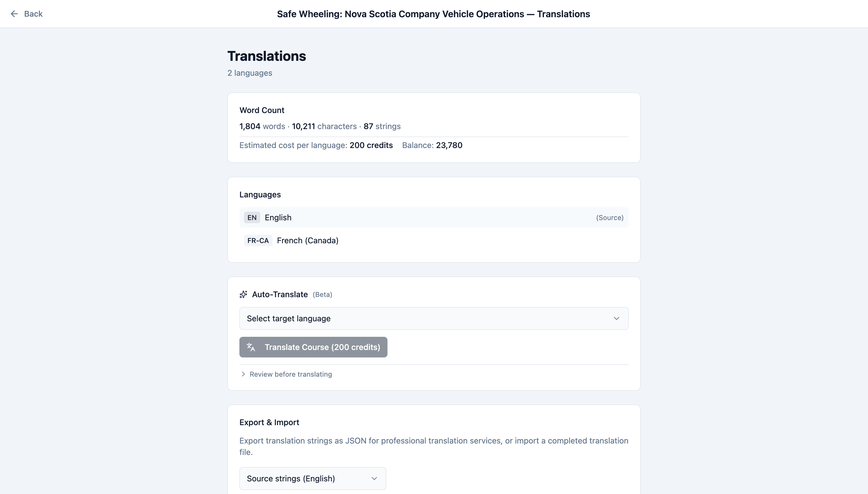Select the English source language row
The height and width of the screenshot is (494, 868).
[433, 217]
